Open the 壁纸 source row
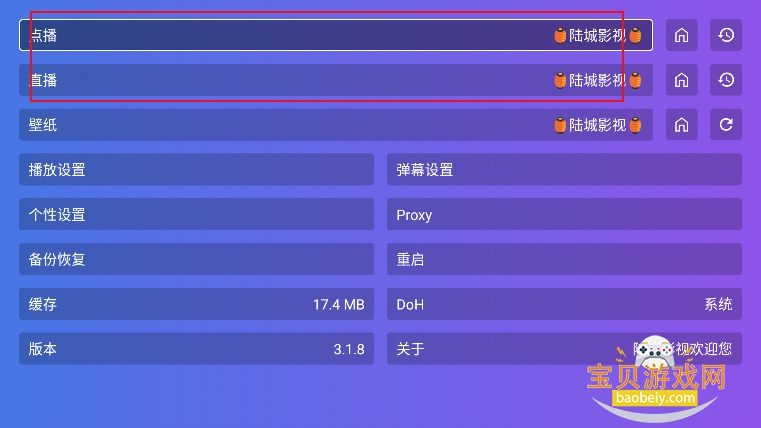This screenshot has width=761, height=428. (x=335, y=125)
